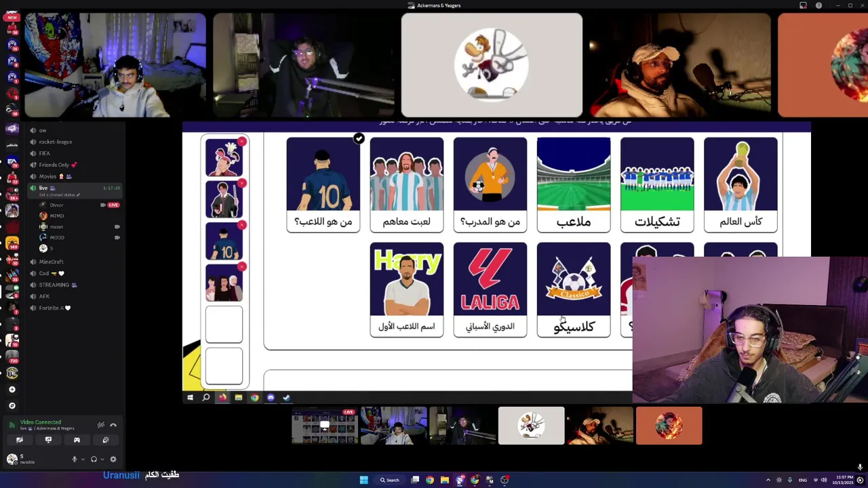Screen dimensions: 868x488
Task: Toggle the camera on in Discord
Action: (x=20, y=440)
